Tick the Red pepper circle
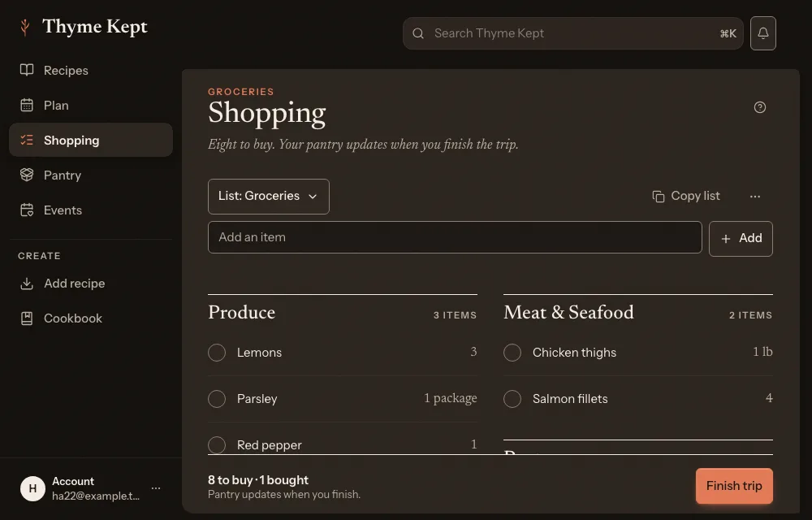The width and height of the screenshot is (812, 520). [217, 445]
